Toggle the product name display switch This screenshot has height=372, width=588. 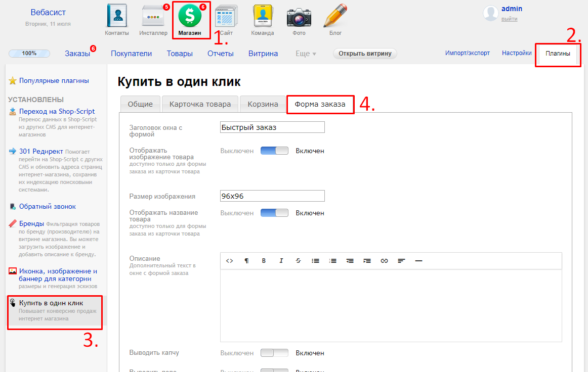coord(274,213)
